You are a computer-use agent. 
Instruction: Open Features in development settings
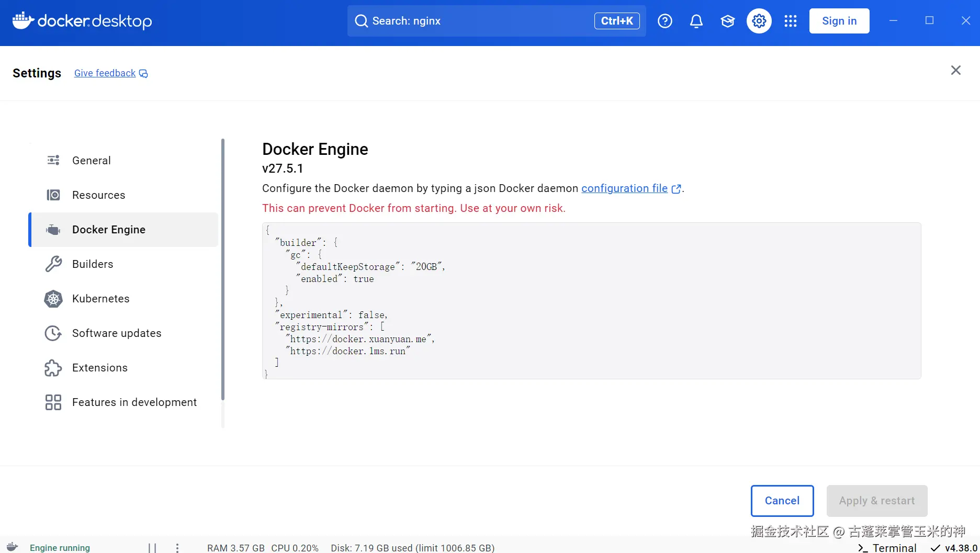tap(123, 402)
